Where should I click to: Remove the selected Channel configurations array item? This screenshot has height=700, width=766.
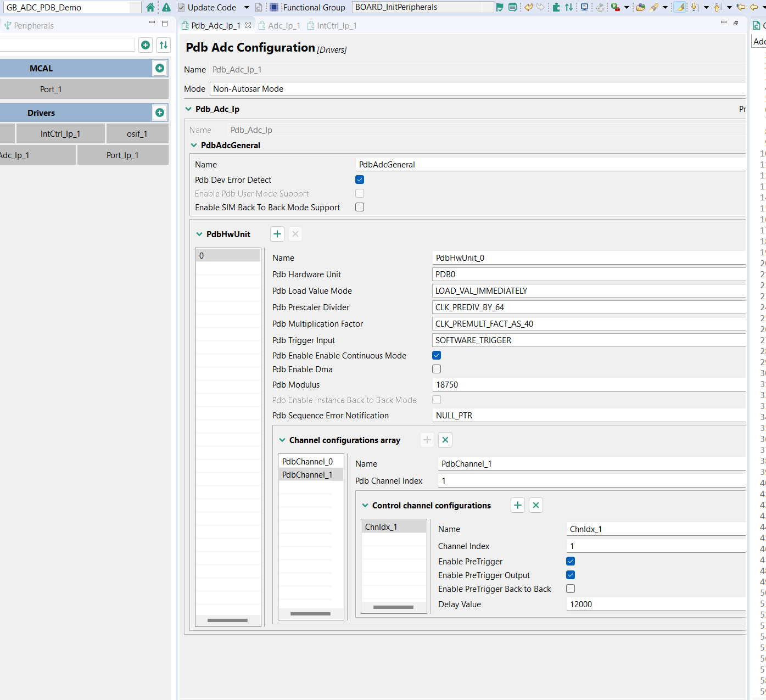445,440
